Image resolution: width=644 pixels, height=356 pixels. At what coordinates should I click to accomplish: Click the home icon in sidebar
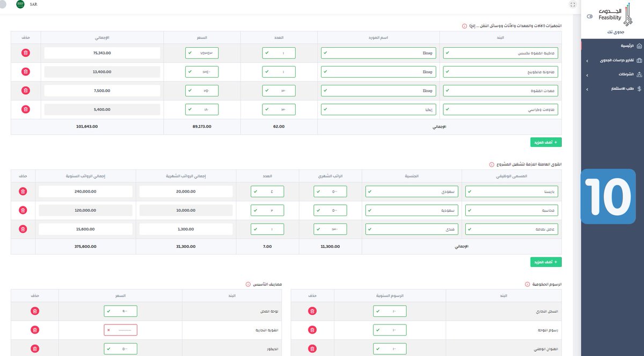point(639,46)
